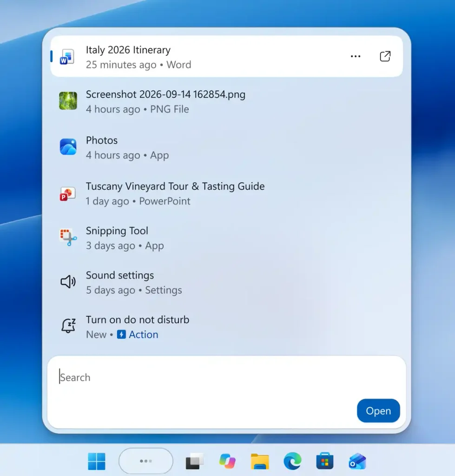Open Outlook from the taskbar
The width and height of the screenshot is (455, 476).
click(x=357, y=461)
